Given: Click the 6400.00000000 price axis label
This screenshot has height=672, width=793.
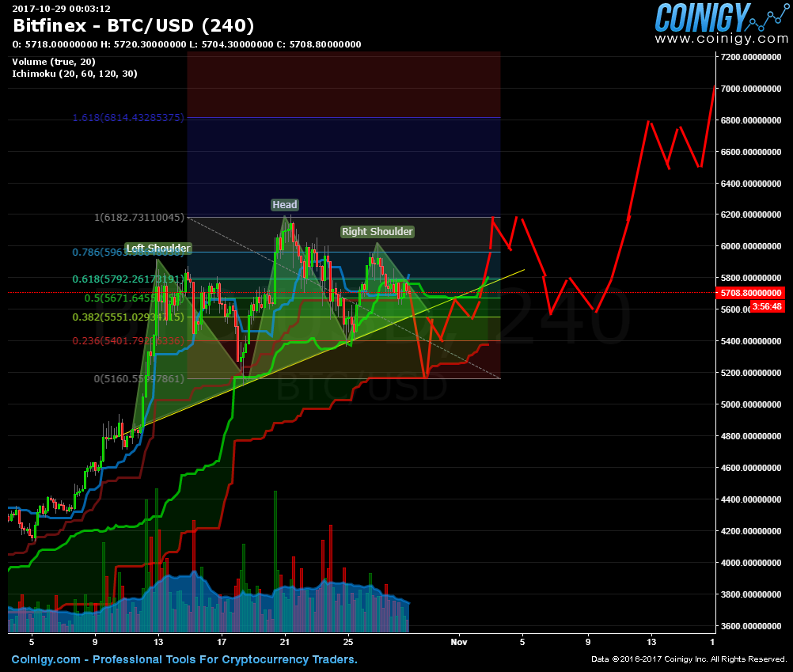Looking at the screenshot, I should tap(751, 184).
